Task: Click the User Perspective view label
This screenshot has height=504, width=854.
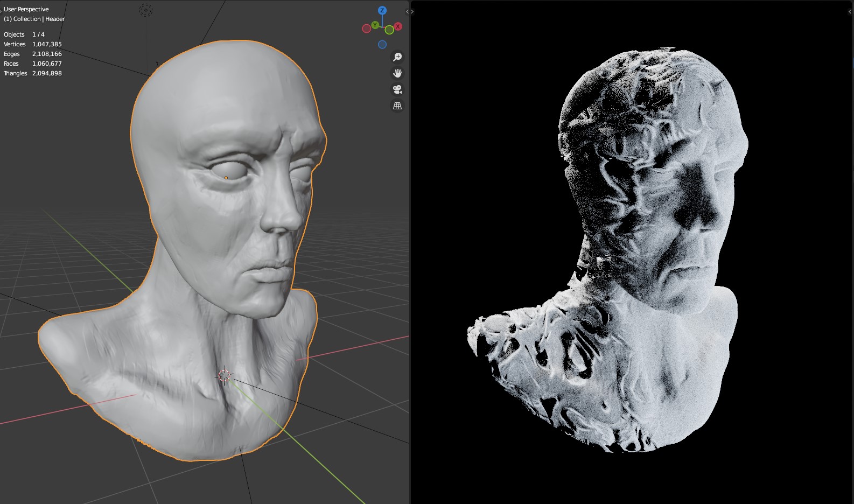Action: tap(26, 9)
